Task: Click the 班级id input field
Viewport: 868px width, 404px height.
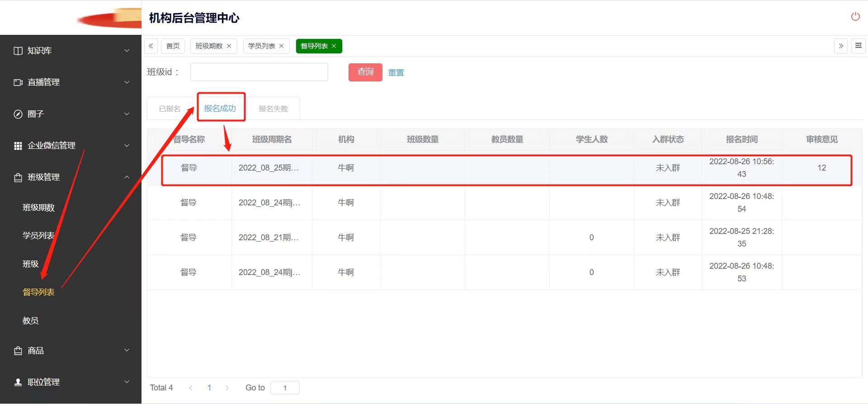Action: tap(259, 72)
